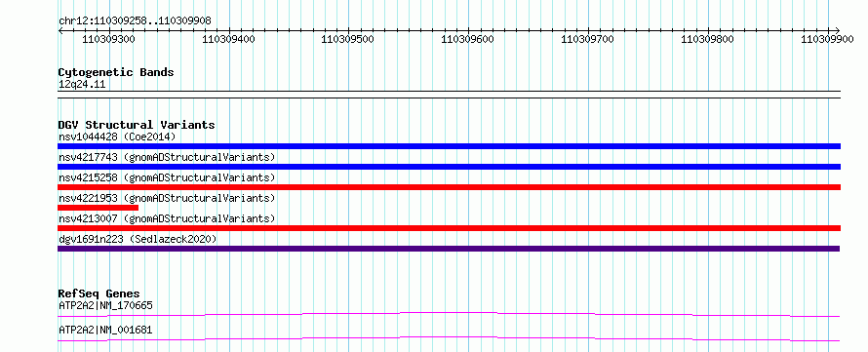Click the magenta line for ATP2A2|NM_170665
Image resolution: width=868 pixels, height=352 pixels.
[449, 314]
